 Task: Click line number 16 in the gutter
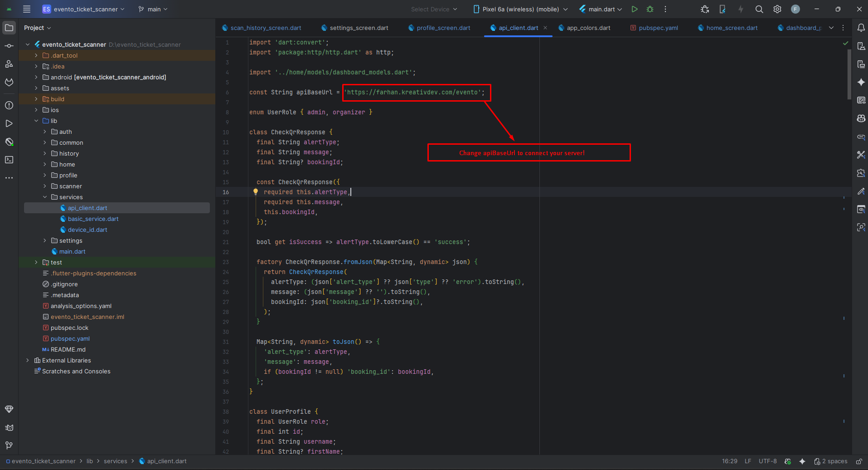tap(226, 192)
